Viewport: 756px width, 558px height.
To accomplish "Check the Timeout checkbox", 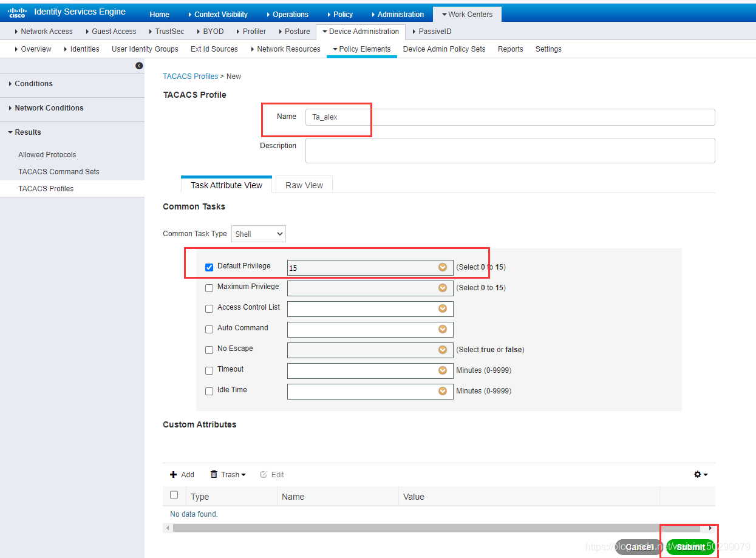I will click(x=209, y=370).
